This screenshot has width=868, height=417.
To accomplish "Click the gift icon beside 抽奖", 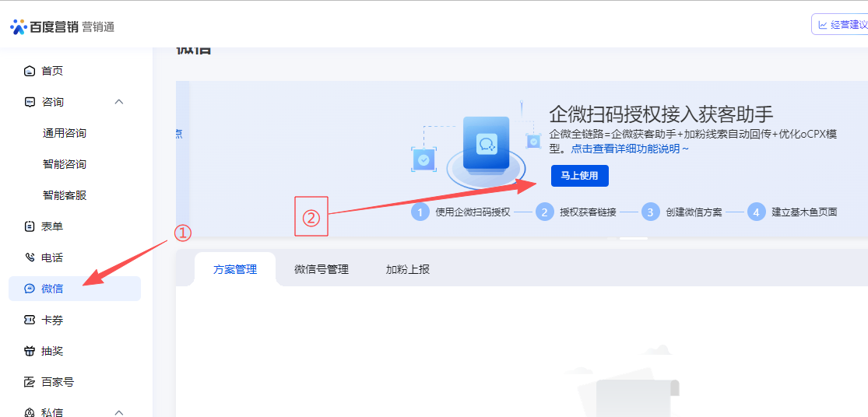I will (30, 351).
